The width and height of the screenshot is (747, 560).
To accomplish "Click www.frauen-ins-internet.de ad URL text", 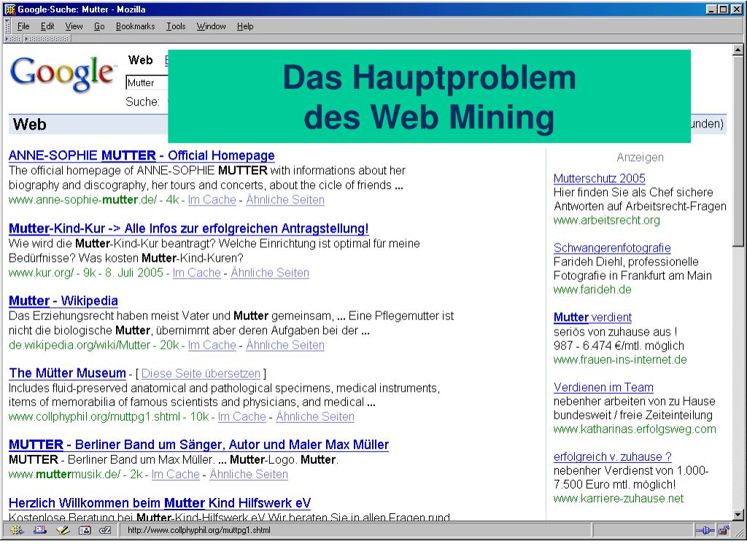I will (x=620, y=359).
